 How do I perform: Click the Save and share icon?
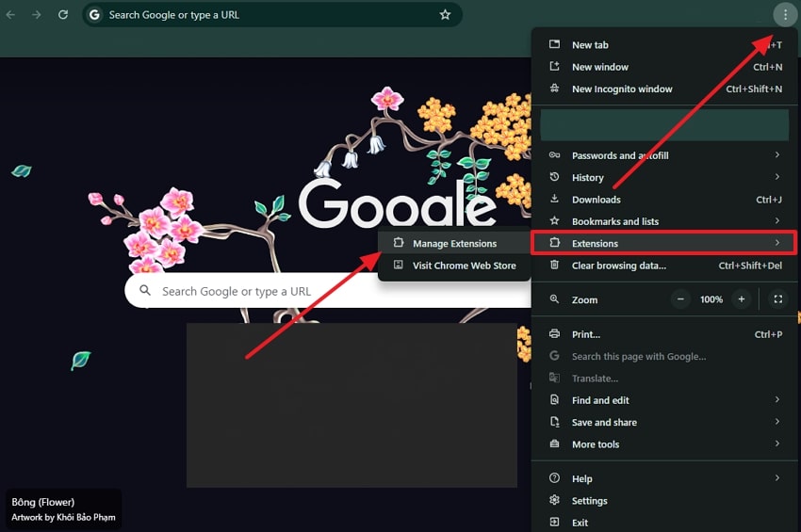(554, 422)
